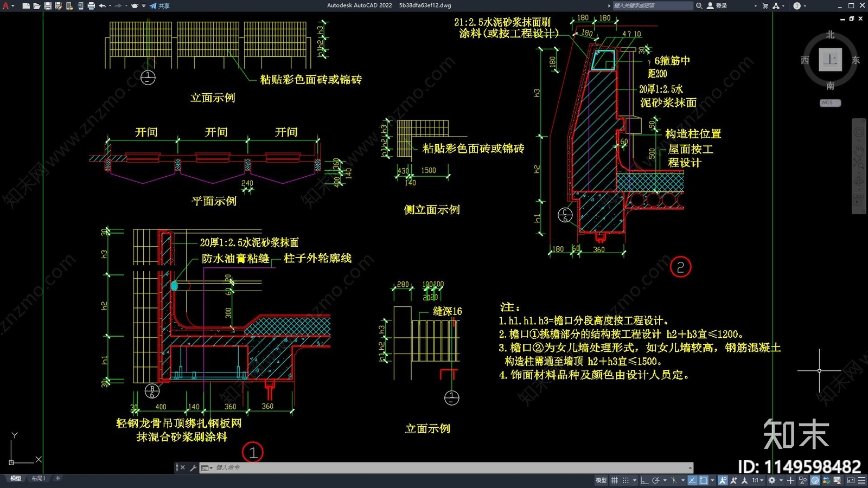Expand the sign-in account dropdown arrow
Image resolution: width=868 pixels, height=488 pixels.
tap(755, 5)
